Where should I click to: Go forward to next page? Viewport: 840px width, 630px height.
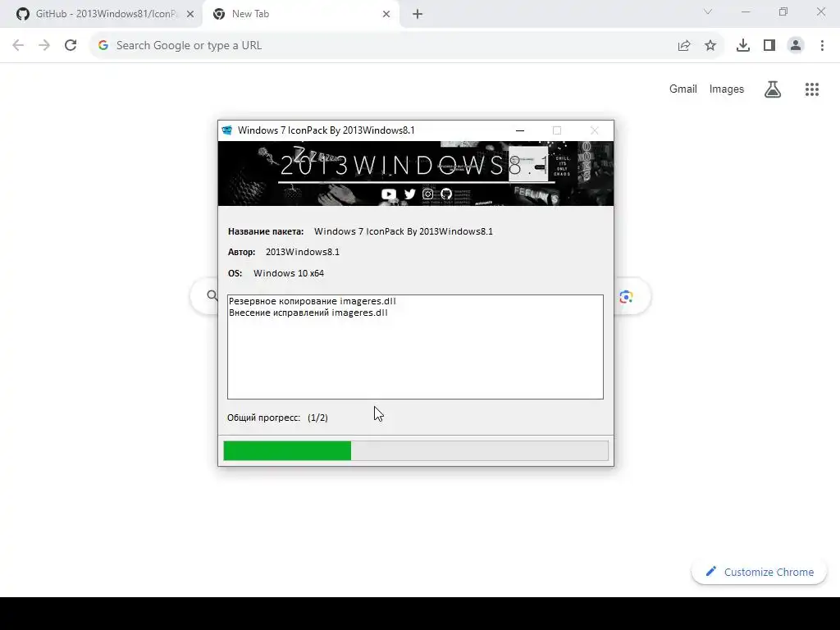click(44, 45)
